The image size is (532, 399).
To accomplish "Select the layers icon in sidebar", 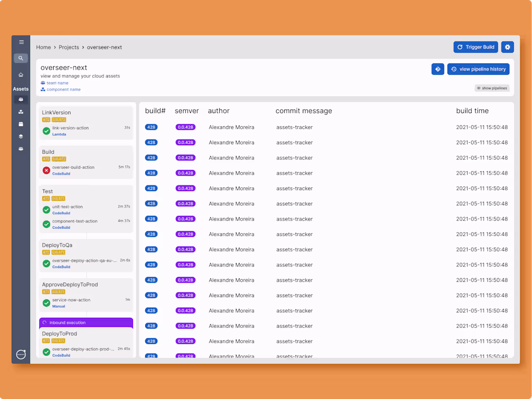I will click(21, 136).
